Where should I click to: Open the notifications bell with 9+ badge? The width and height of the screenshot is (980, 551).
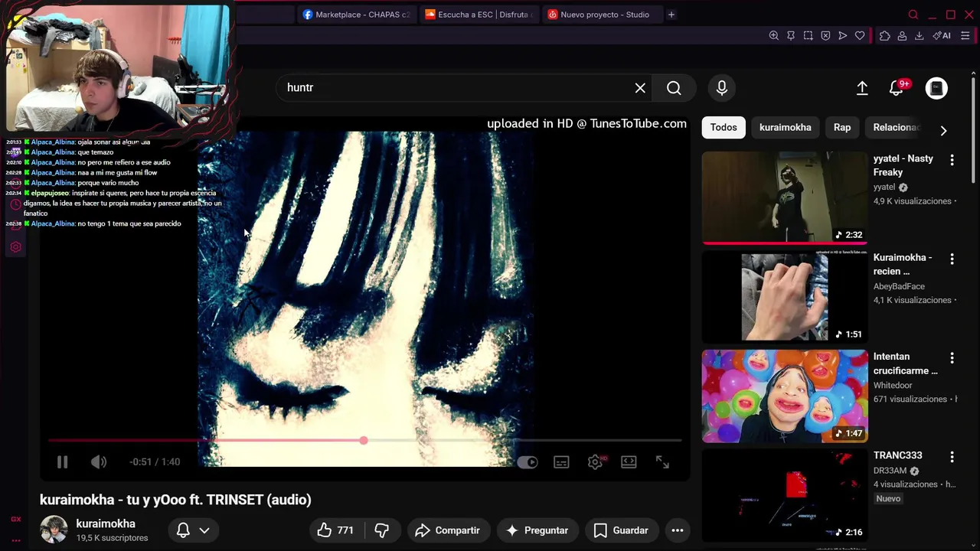[x=898, y=88]
